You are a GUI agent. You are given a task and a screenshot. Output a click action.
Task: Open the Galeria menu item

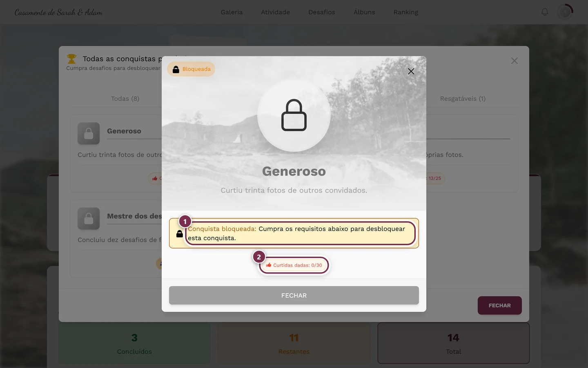click(232, 12)
